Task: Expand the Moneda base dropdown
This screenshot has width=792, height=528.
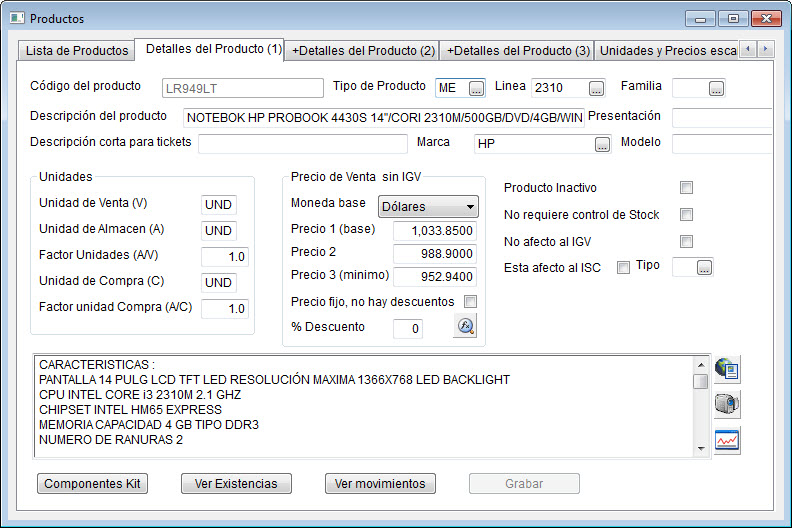Action: 428,207
